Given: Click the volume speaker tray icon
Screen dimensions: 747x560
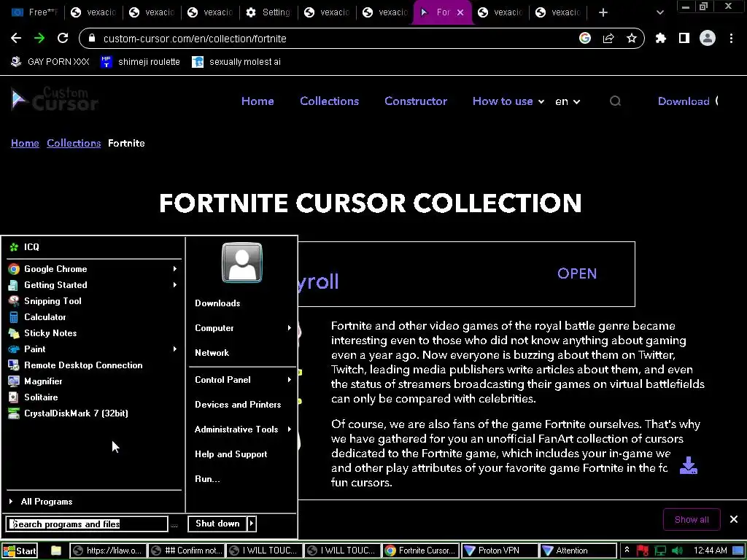Looking at the screenshot, I should coord(677,551).
